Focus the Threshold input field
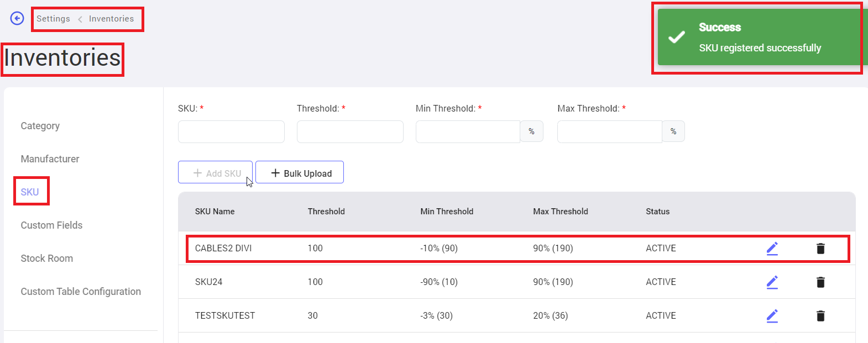This screenshot has width=868, height=343. (350, 131)
